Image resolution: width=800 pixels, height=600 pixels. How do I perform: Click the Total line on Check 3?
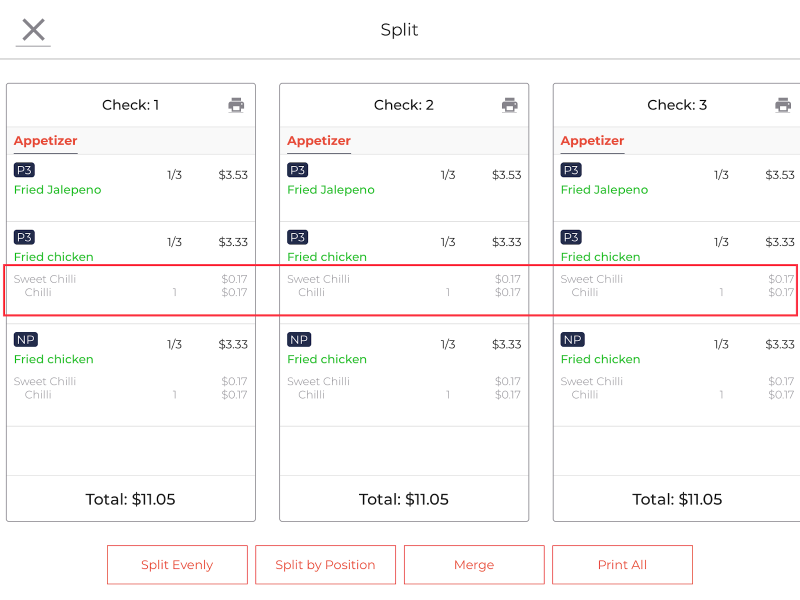pyautogui.click(x=676, y=499)
